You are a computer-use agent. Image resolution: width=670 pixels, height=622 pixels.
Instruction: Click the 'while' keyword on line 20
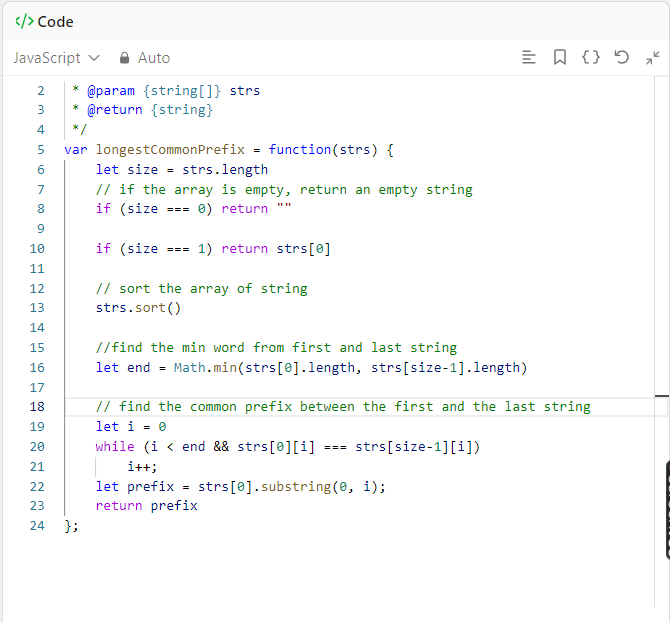point(115,446)
